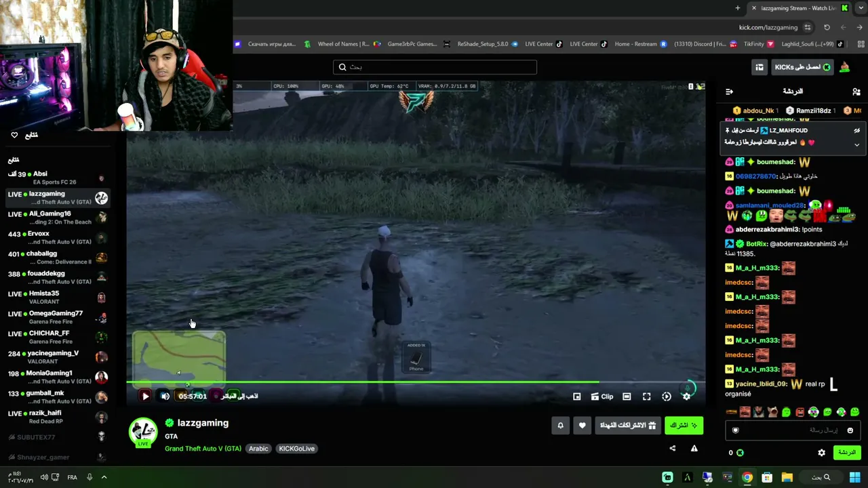This screenshot has width=868, height=488.
Task: Open lazzgaming channel avatar
Action: 143,432
